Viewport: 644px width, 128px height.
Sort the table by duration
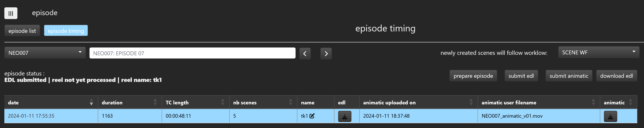click(x=155, y=102)
